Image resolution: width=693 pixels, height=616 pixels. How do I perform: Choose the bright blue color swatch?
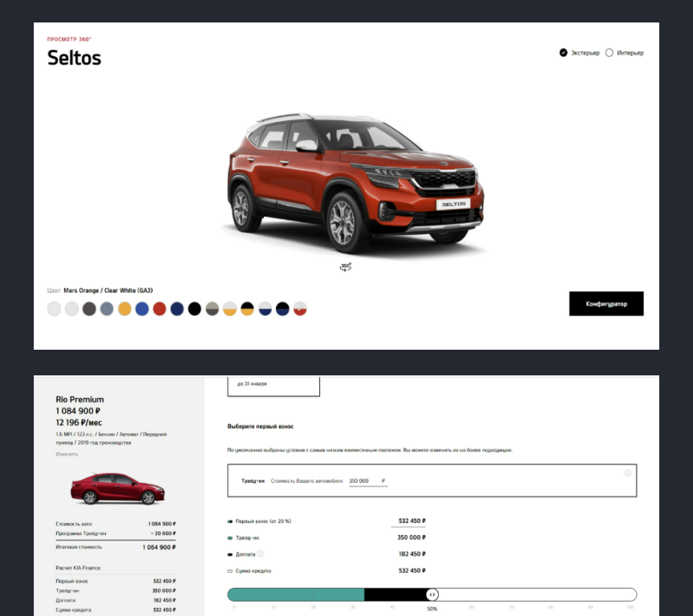(x=142, y=309)
